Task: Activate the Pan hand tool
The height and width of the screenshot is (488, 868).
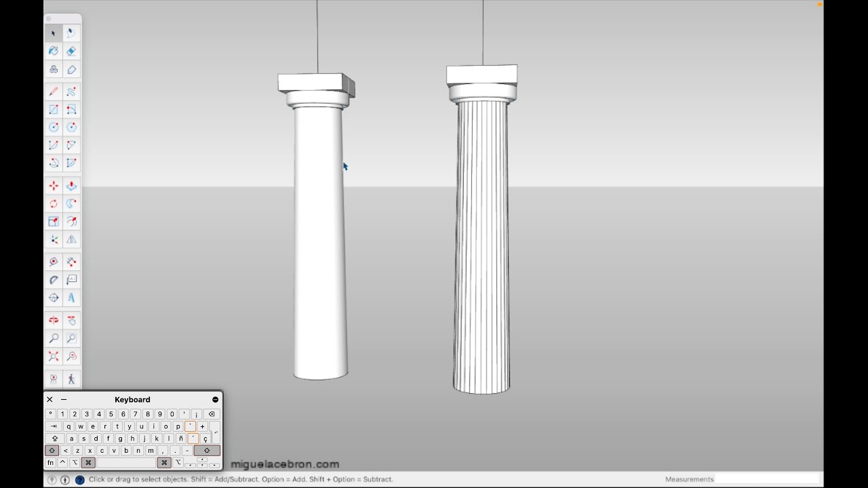Action: click(x=71, y=320)
